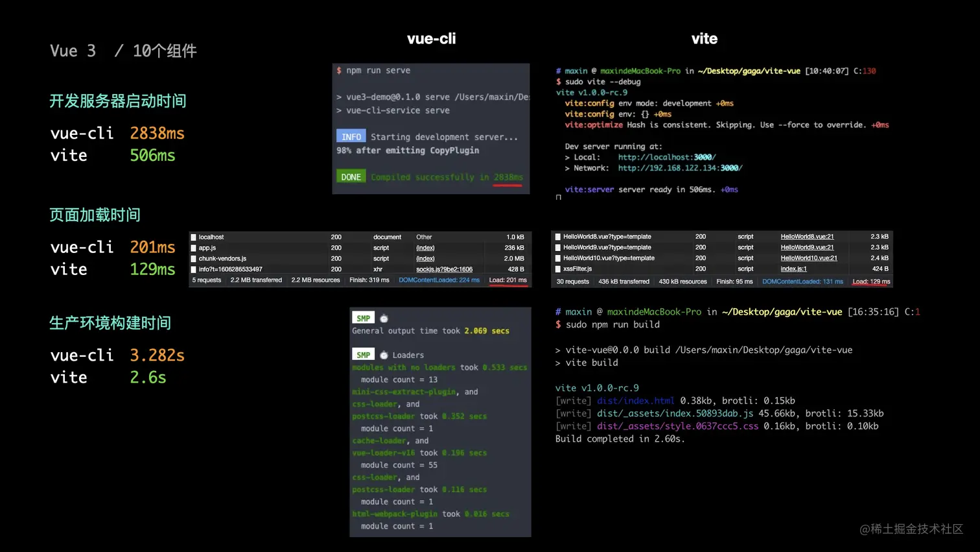
Task: Open the HelloWorld8.vue:21 initiator link
Action: [807, 237]
